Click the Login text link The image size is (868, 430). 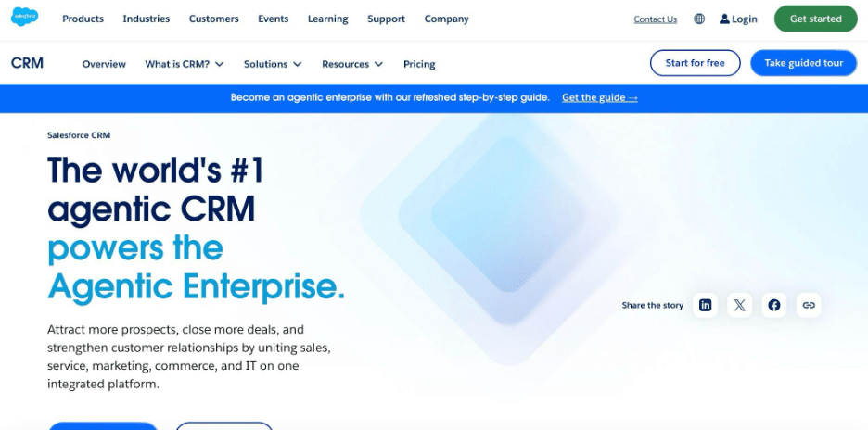coord(744,19)
